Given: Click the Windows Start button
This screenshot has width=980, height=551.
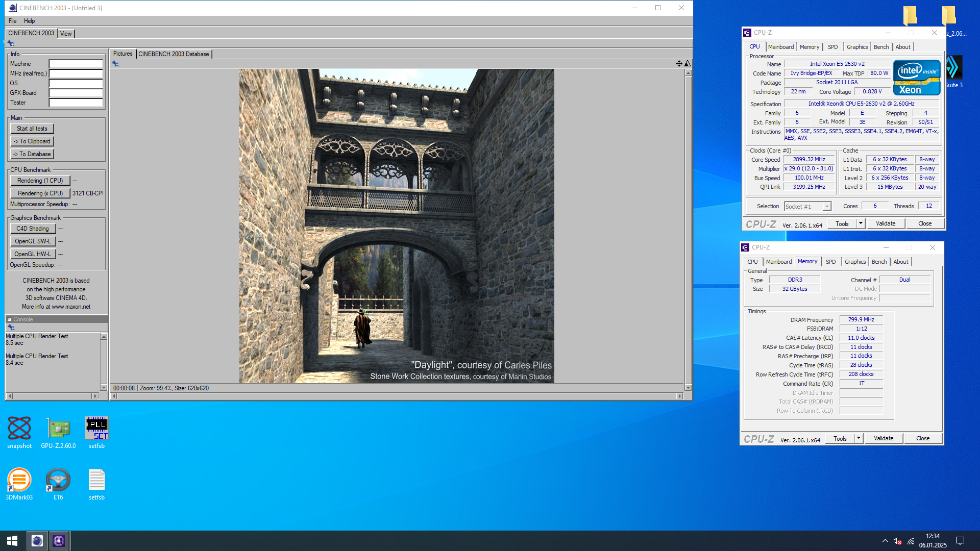Looking at the screenshot, I should pyautogui.click(x=12, y=541).
